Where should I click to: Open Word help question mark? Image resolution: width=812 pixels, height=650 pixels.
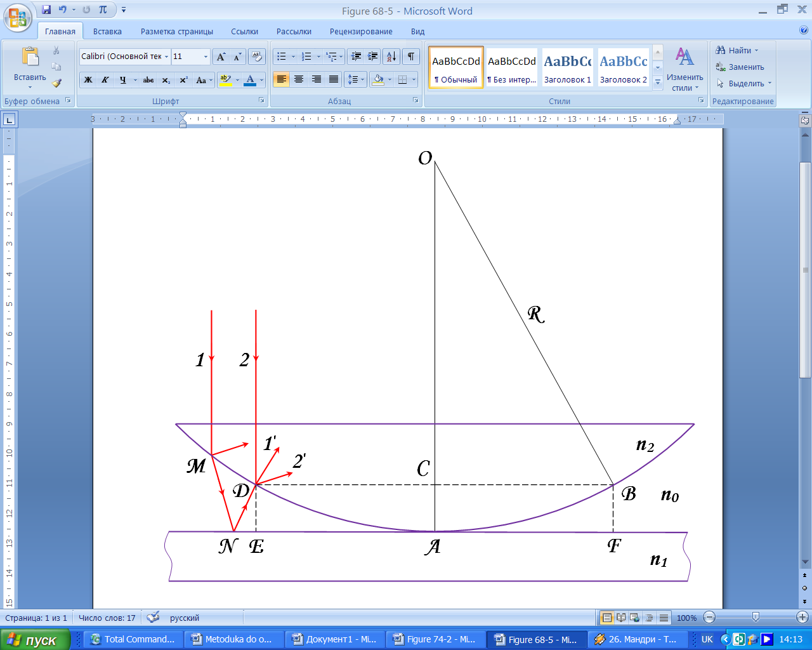804,30
